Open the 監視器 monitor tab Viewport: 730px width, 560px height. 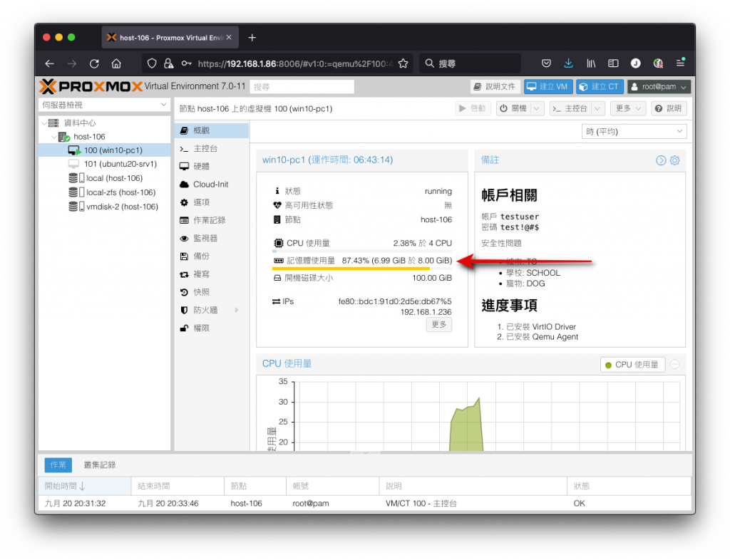(212, 238)
